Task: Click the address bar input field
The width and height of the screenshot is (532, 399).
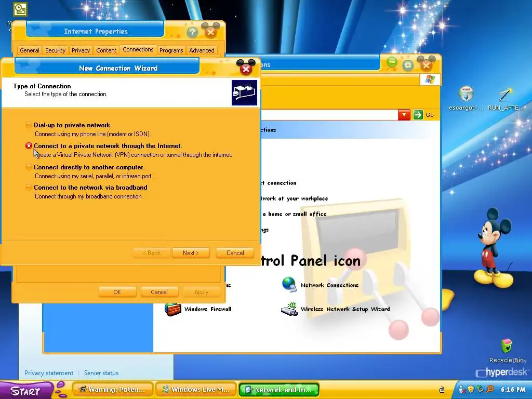Action: (329, 115)
